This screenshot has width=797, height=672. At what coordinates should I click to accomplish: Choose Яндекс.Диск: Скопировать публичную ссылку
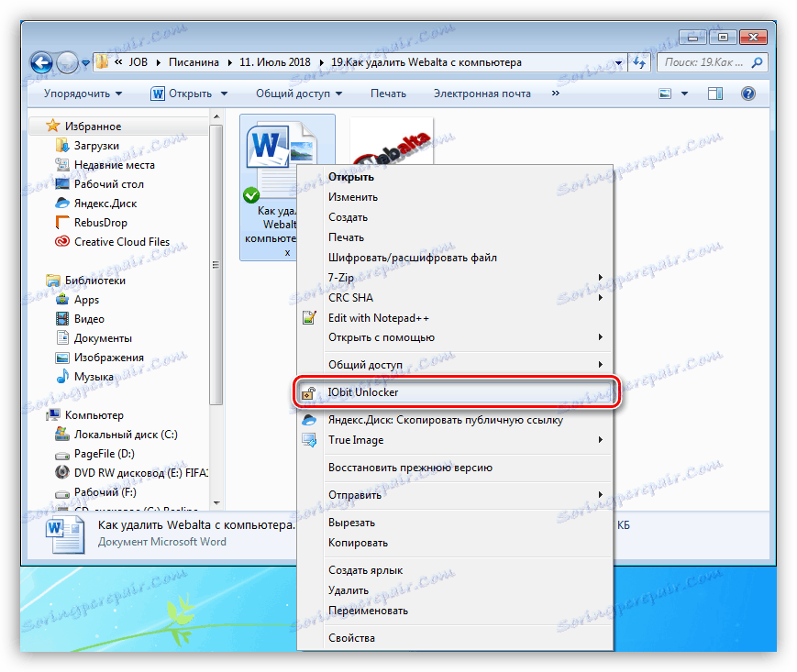tap(456, 420)
